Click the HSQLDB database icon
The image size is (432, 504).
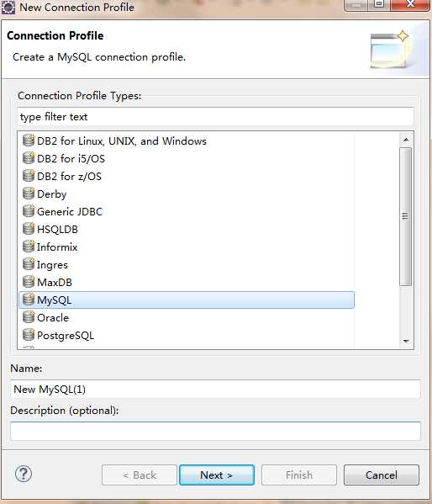click(x=29, y=229)
